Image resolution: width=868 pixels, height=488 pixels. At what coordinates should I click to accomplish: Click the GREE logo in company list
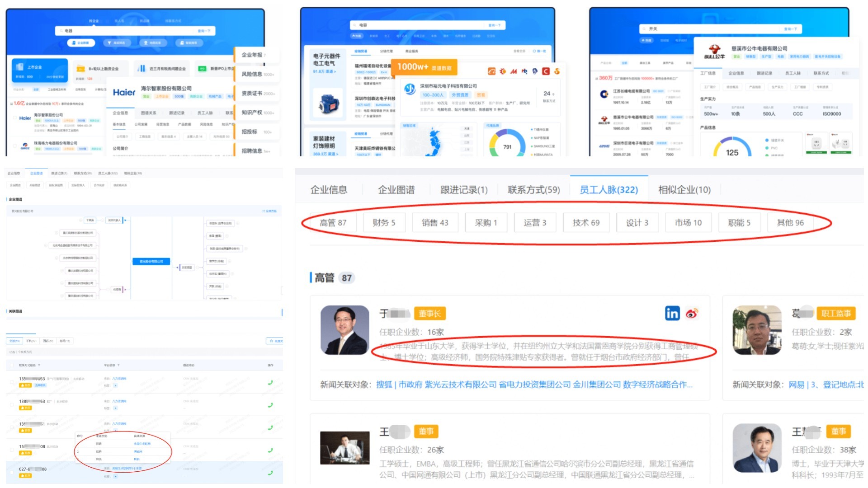(x=25, y=146)
